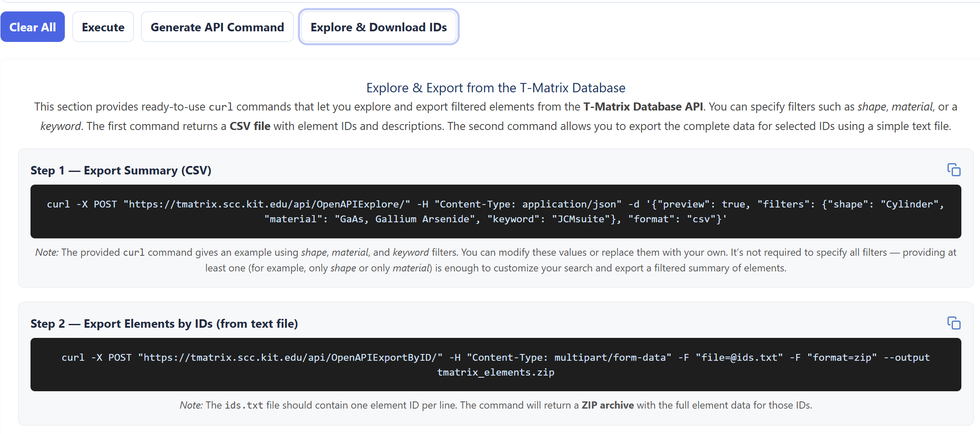980x434 pixels.
Task: Click the bold CSV file text
Action: 250,126
